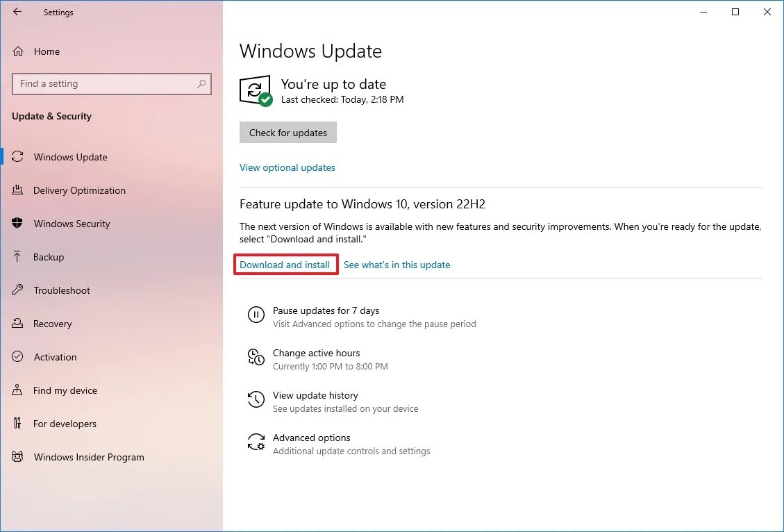Click the search magnifier icon in Find a setting
The image size is (784, 532).
pyautogui.click(x=201, y=83)
